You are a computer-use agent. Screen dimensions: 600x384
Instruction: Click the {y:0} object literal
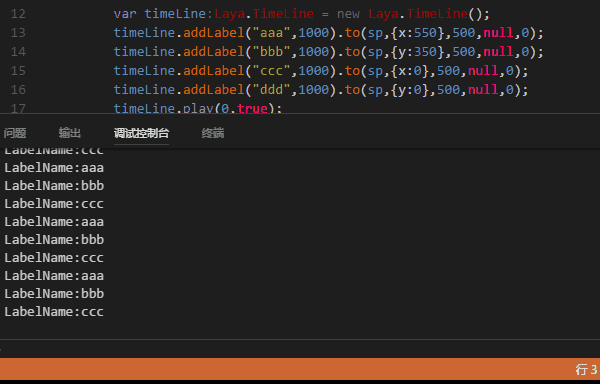[410, 89]
